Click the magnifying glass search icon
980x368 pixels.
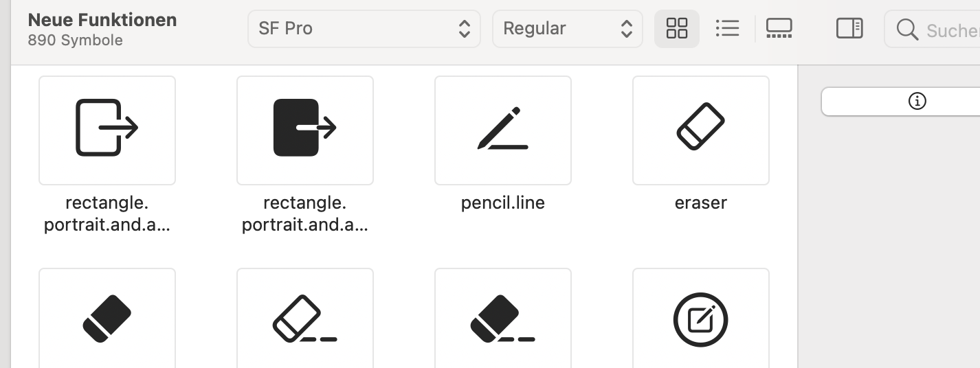coord(907,30)
